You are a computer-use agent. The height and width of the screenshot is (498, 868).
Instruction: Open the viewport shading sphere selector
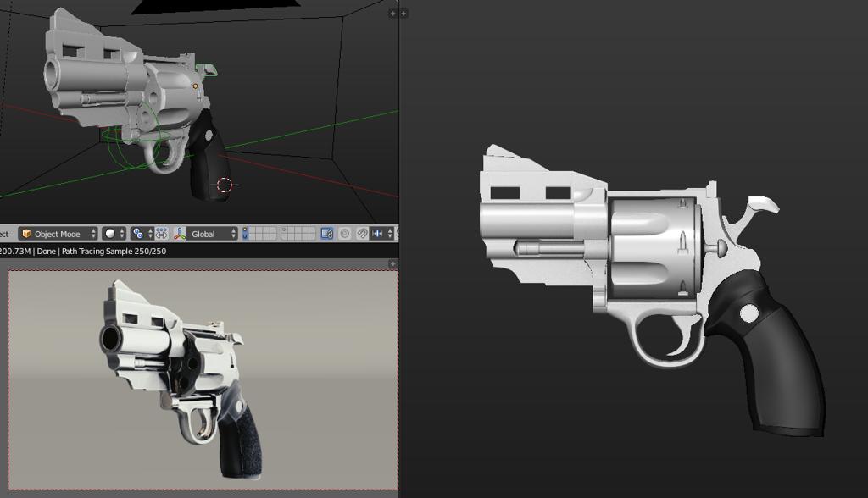[x=114, y=234]
